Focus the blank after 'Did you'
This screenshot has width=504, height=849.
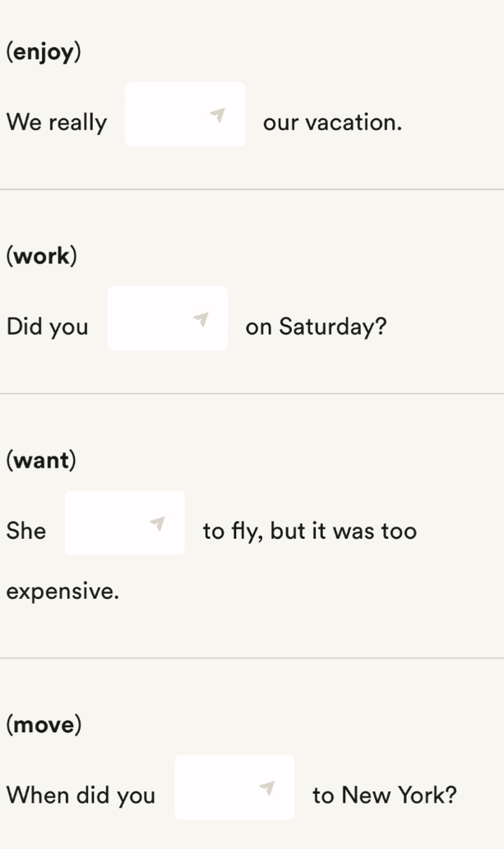click(x=168, y=318)
